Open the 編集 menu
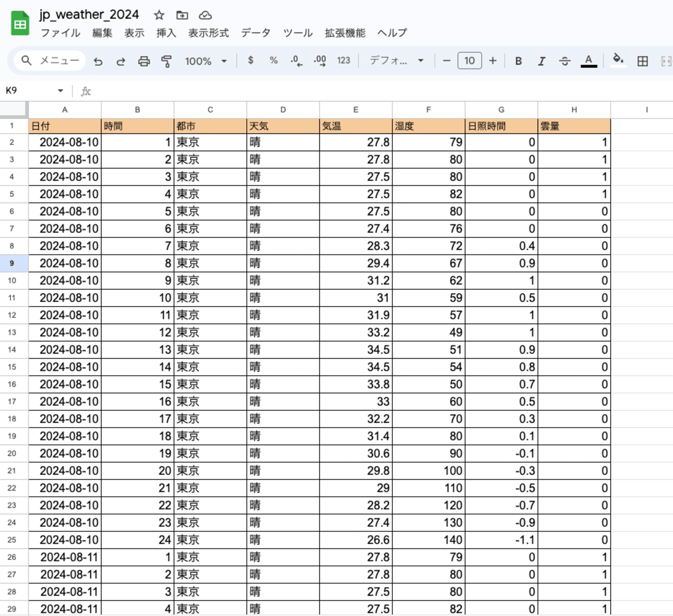 click(x=102, y=33)
